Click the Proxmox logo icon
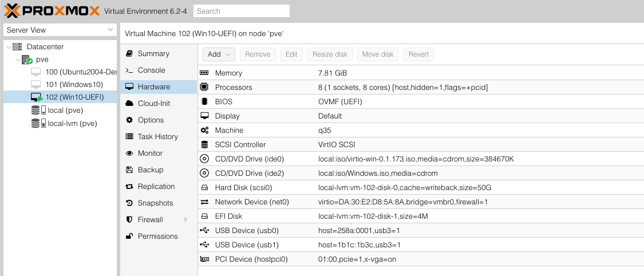This screenshot has width=644, height=276. (x=11, y=10)
